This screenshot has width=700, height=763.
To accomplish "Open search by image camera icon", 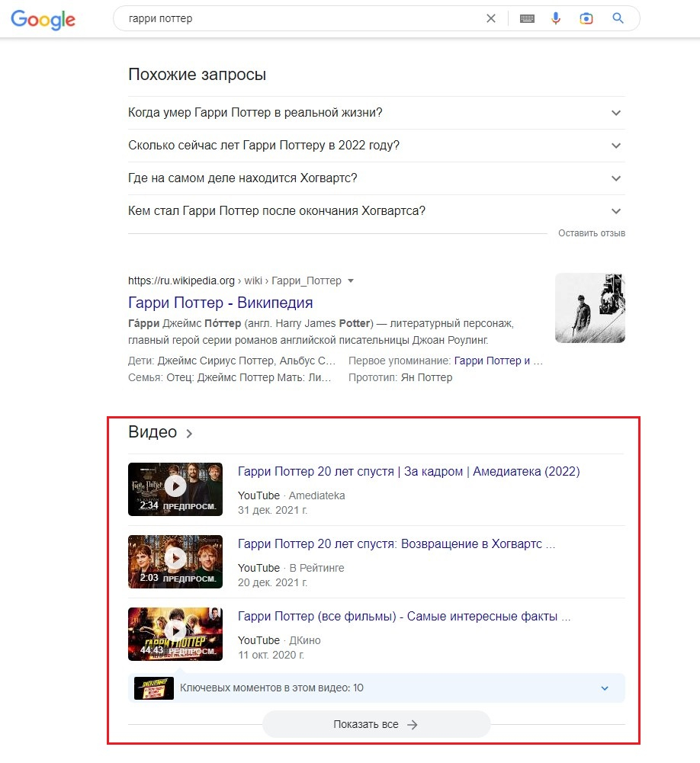I will pyautogui.click(x=586, y=18).
